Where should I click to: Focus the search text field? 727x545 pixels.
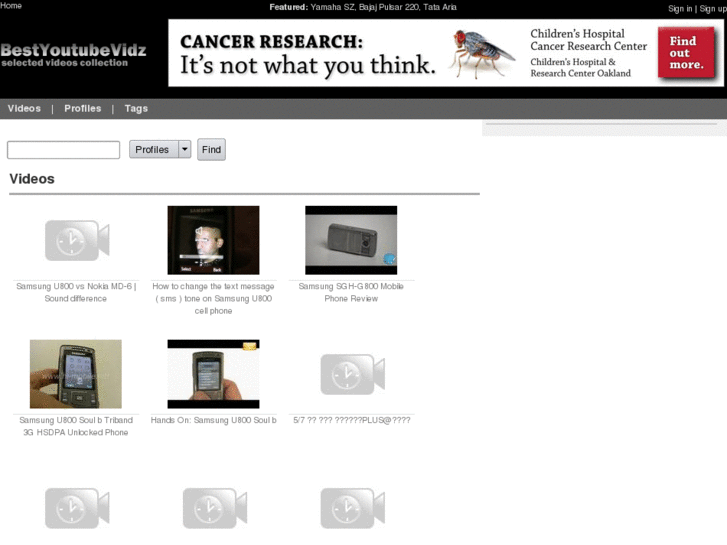pos(64,150)
